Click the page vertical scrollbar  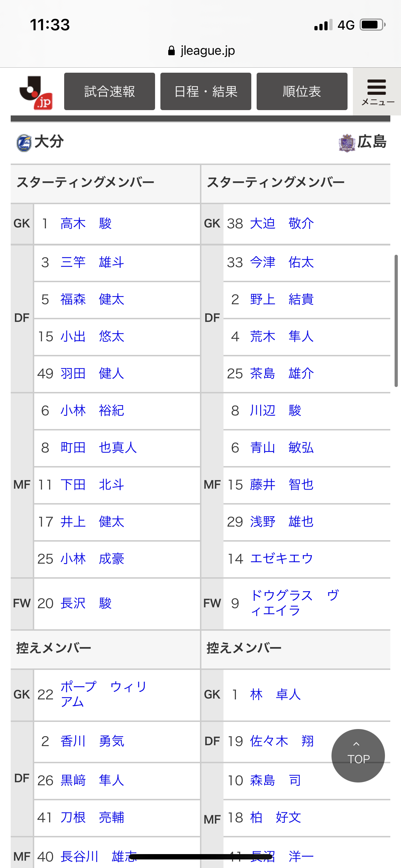click(396, 321)
